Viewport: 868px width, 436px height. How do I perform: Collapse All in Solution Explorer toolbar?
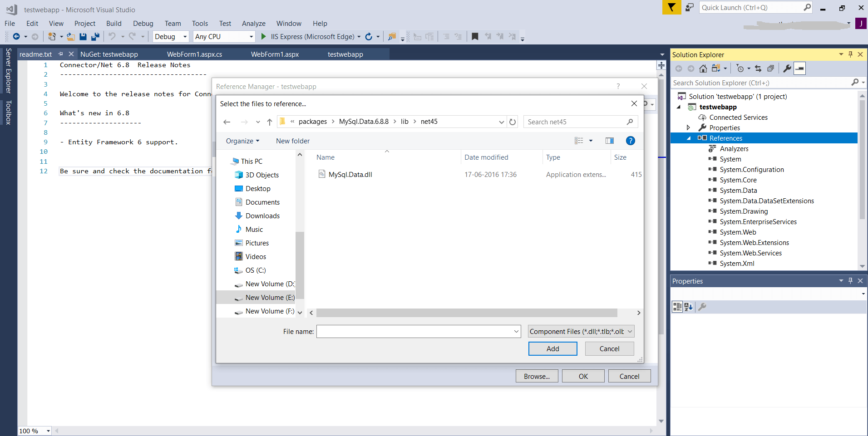point(771,69)
